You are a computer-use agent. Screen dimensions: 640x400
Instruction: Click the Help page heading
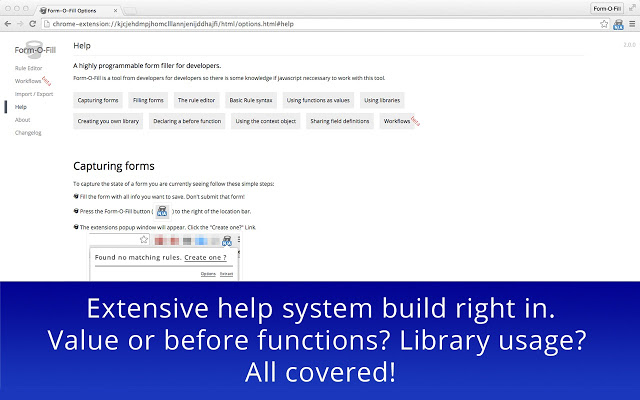pyautogui.click(x=82, y=46)
